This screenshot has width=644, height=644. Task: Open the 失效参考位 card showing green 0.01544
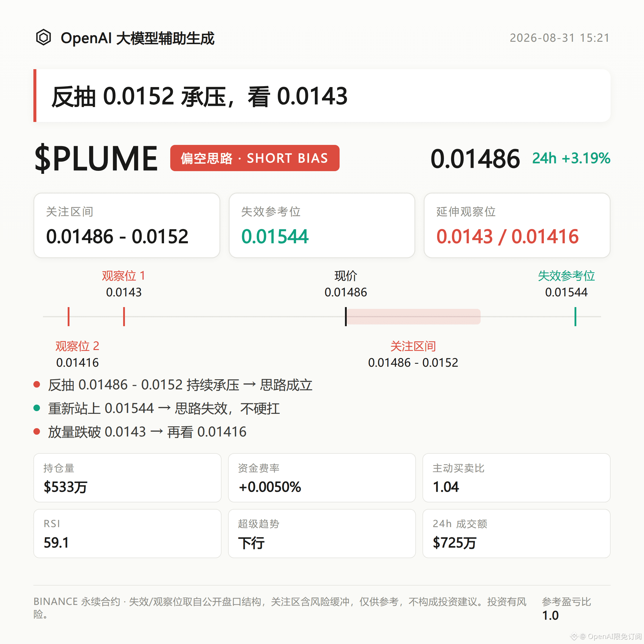coord(322,225)
